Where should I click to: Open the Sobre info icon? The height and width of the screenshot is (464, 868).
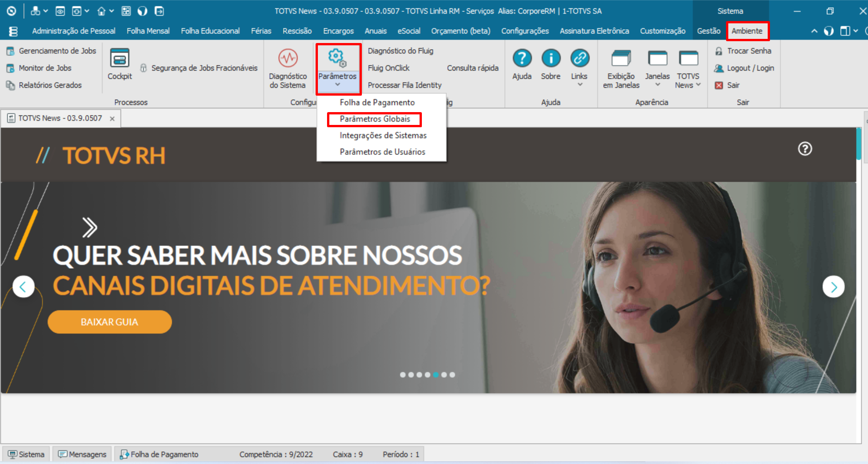551,58
